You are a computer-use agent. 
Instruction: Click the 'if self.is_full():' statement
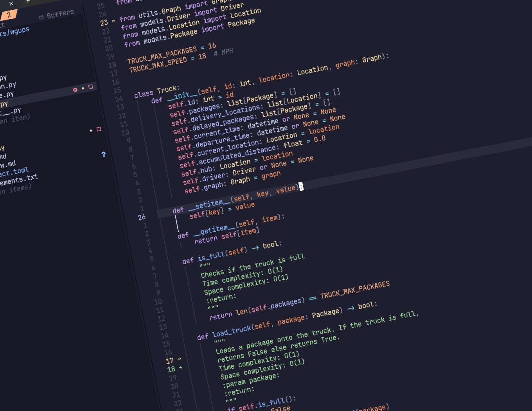point(261,404)
